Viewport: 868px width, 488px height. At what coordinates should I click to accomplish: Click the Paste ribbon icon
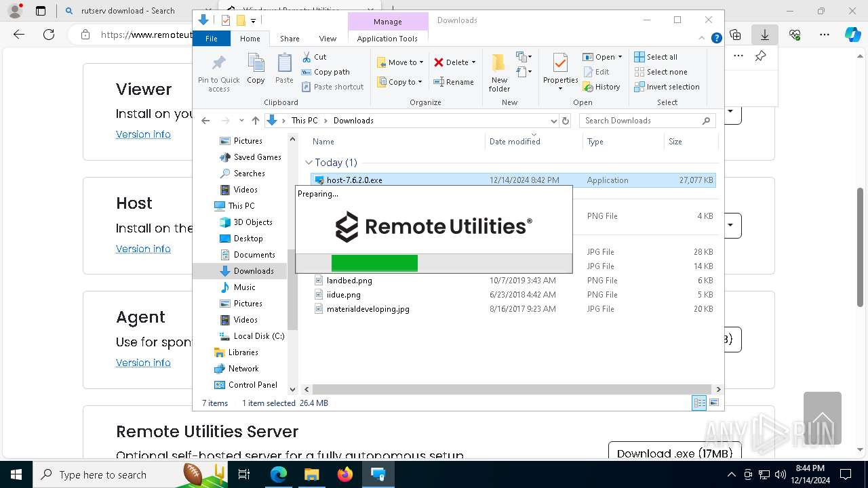(x=284, y=69)
